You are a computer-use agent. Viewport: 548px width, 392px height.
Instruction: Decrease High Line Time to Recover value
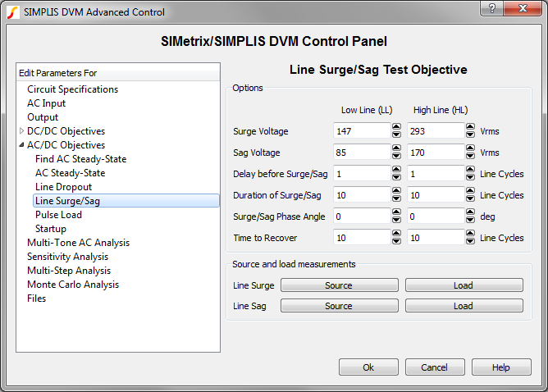pyautogui.click(x=470, y=241)
